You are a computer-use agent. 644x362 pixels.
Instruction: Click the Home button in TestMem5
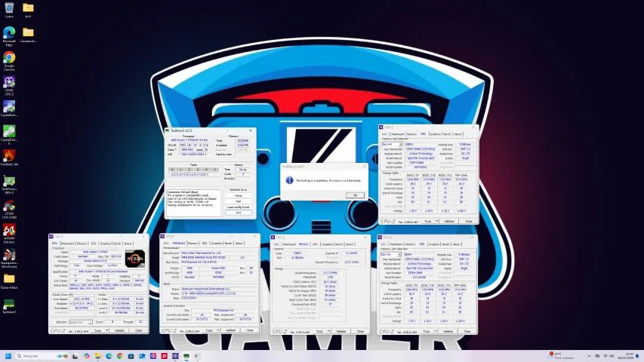tap(239, 196)
